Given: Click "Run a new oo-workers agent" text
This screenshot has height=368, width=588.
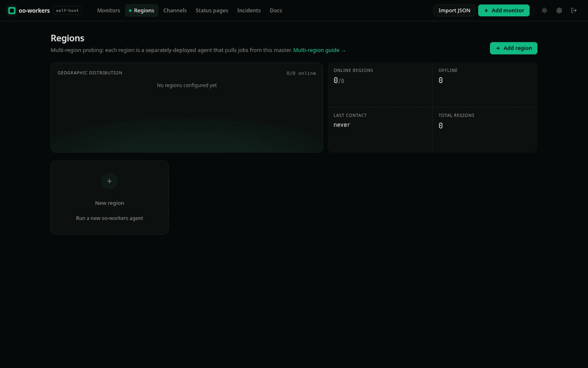Looking at the screenshot, I should coord(109,218).
